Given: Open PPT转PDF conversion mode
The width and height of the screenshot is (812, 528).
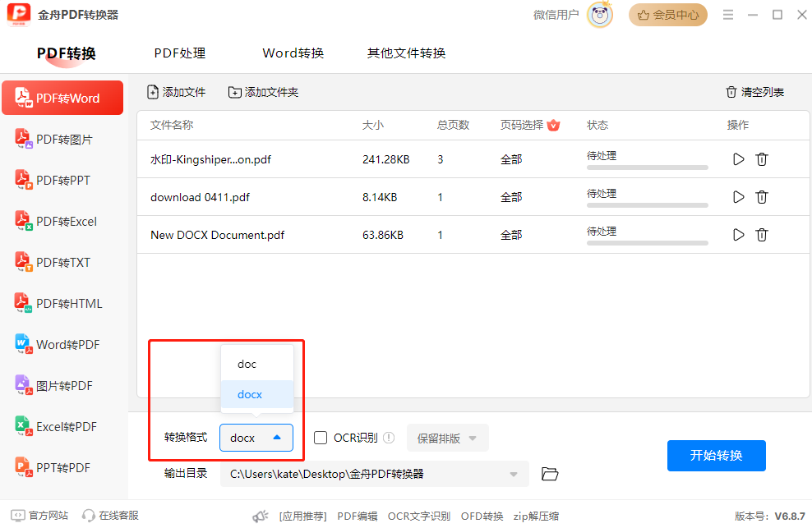Looking at the screenshot, I should point(62,468).
